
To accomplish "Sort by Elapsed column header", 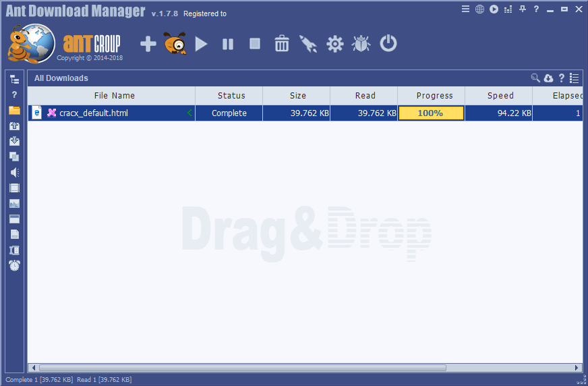I will [x=558, y=96].
